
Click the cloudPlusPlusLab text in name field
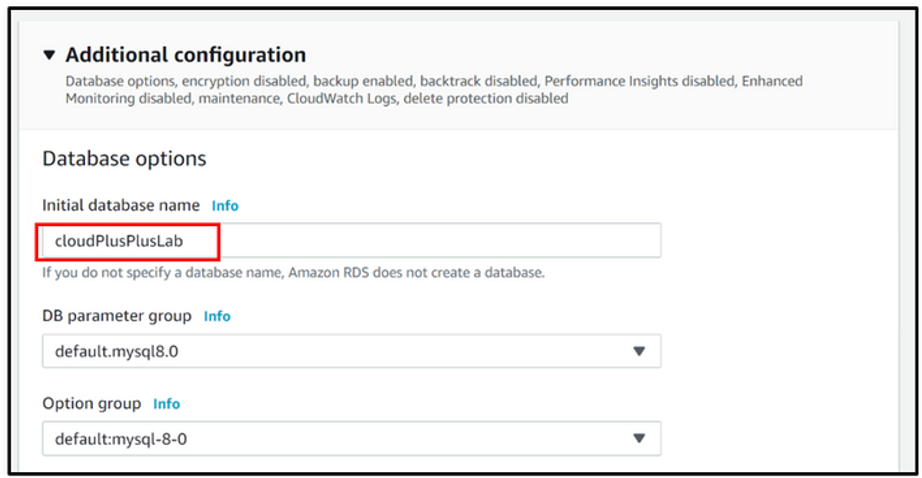(119, 241)
